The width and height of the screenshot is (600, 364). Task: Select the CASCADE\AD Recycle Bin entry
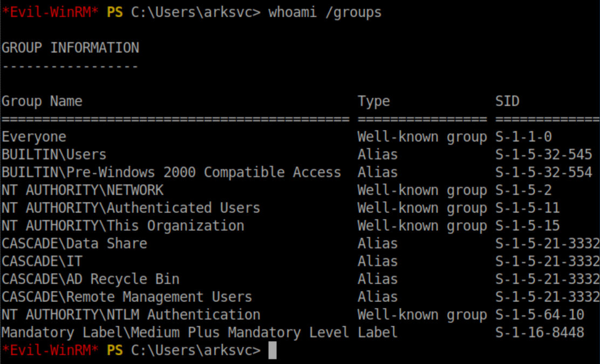(90, 279)
